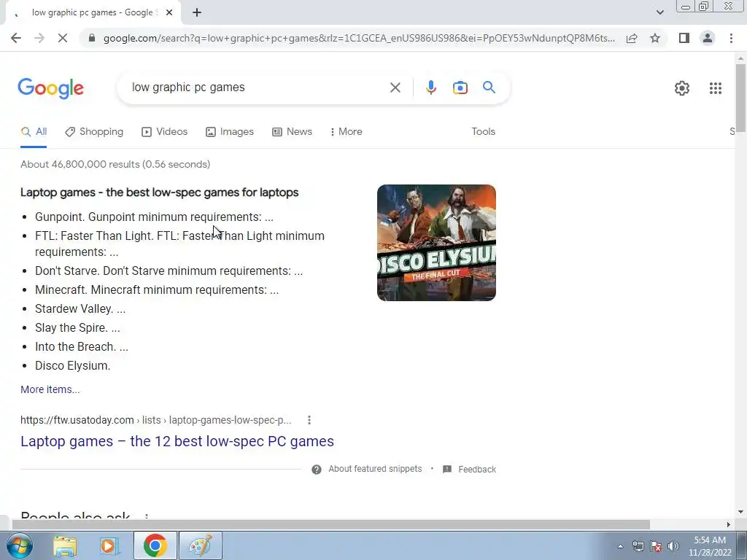Open Laptop games 12 best low-spec link
This screenshot has width=747, height=560.
click(177, 441)
